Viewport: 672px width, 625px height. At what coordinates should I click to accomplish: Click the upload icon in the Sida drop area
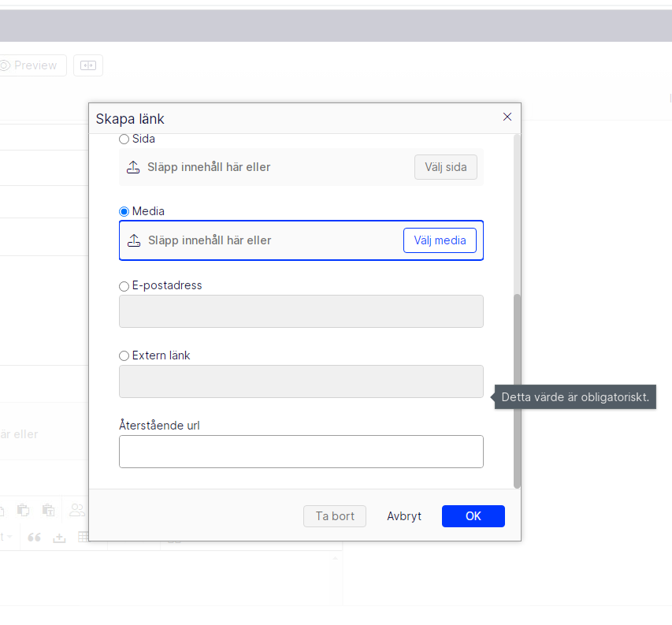pos(133,167)
